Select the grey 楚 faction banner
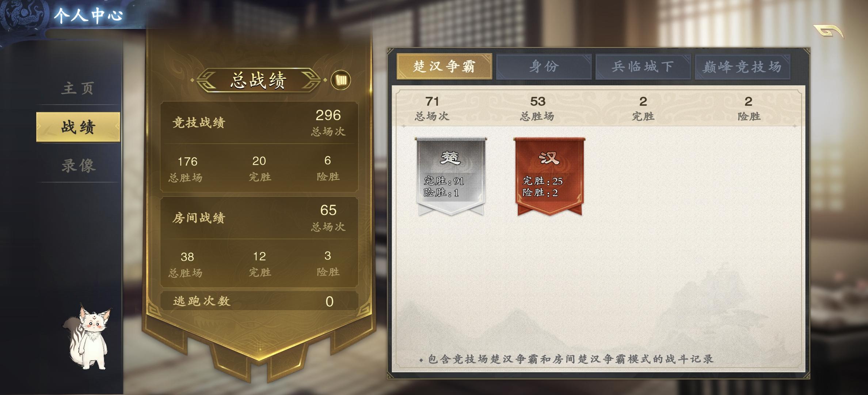The width and height of the screenshot is (868, 395). pyautogui.click(x=451, y=176)
